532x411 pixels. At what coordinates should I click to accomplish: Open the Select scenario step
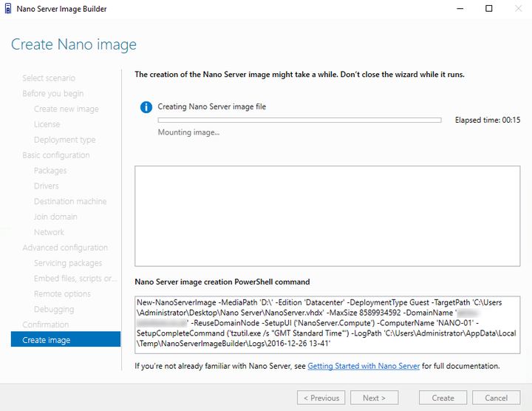point(49,78)
